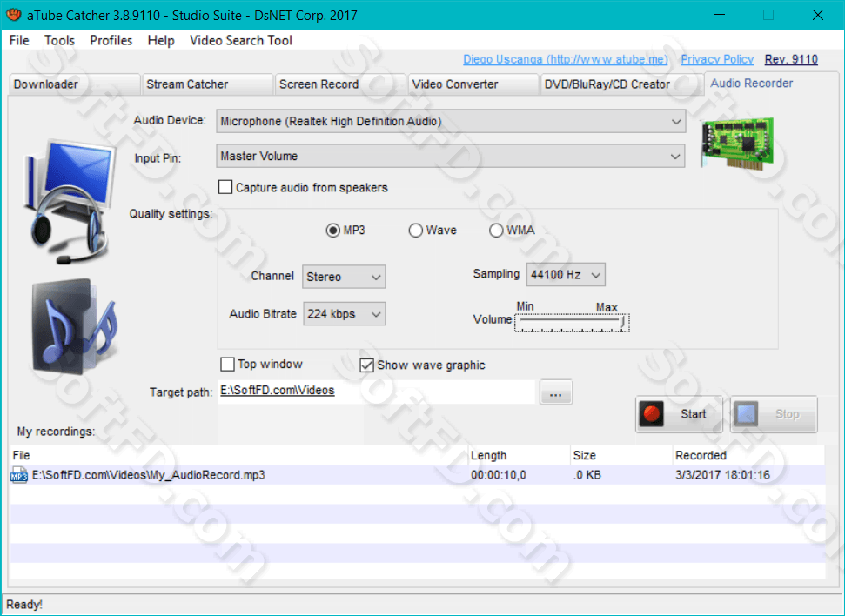Click the File column header
Image resolution: width=845 pixels, height=616 pixels.
(238, 455)
